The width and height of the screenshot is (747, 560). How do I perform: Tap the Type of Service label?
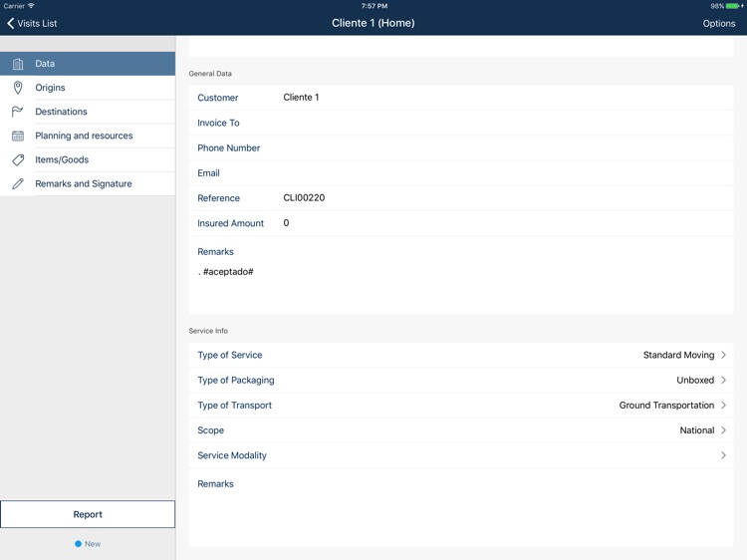(230, 355)
